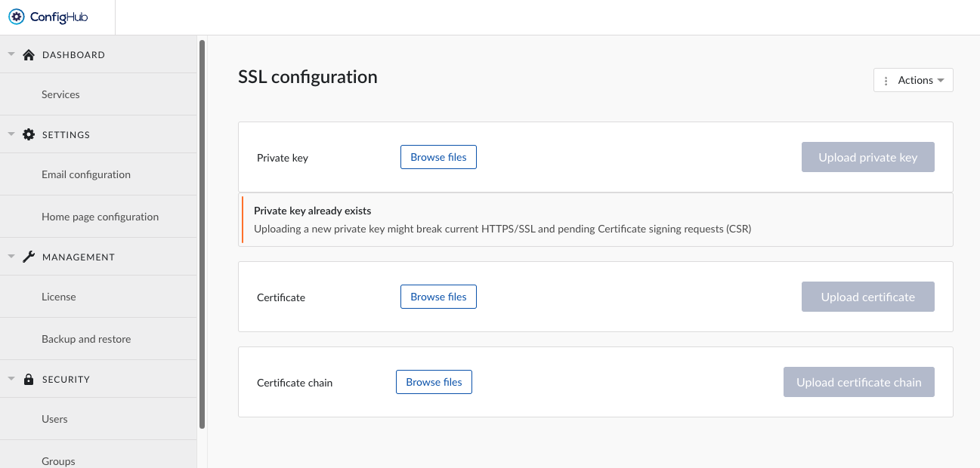The image size is (980, 468).
Task: Collapse the Dashboard section arrow
Action: click(x=11, y=54)
